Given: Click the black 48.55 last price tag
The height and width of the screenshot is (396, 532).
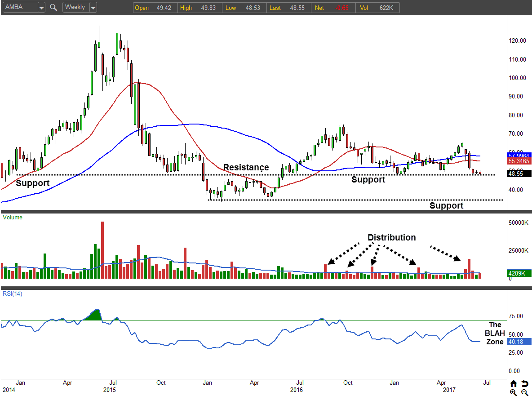Looking at the screenshot, I should (x=519, y=173).
